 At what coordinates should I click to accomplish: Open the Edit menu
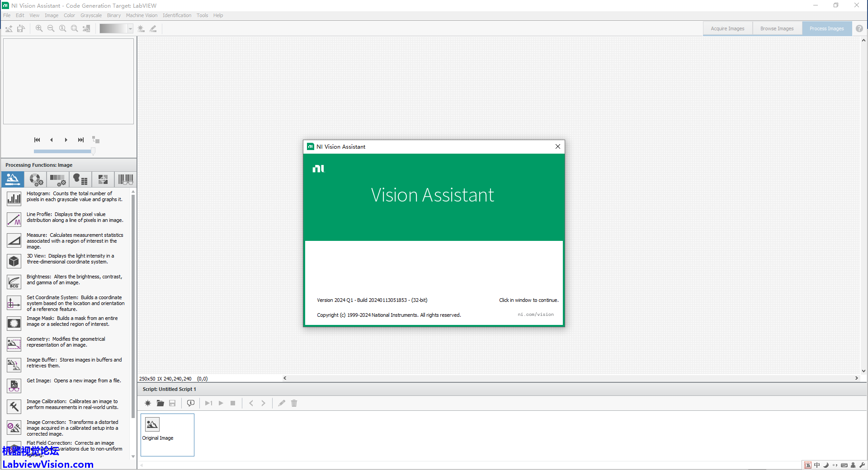point(20,15)
